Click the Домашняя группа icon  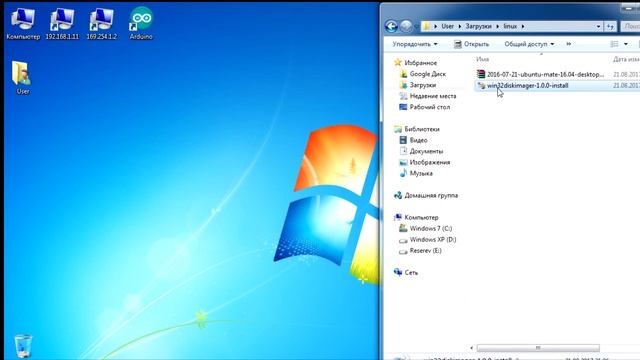point(398,195)
